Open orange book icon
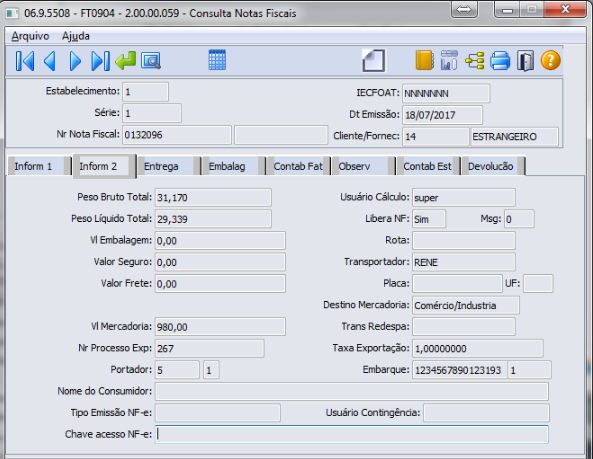This screenshot has width=593, height=459. [424, 60]
